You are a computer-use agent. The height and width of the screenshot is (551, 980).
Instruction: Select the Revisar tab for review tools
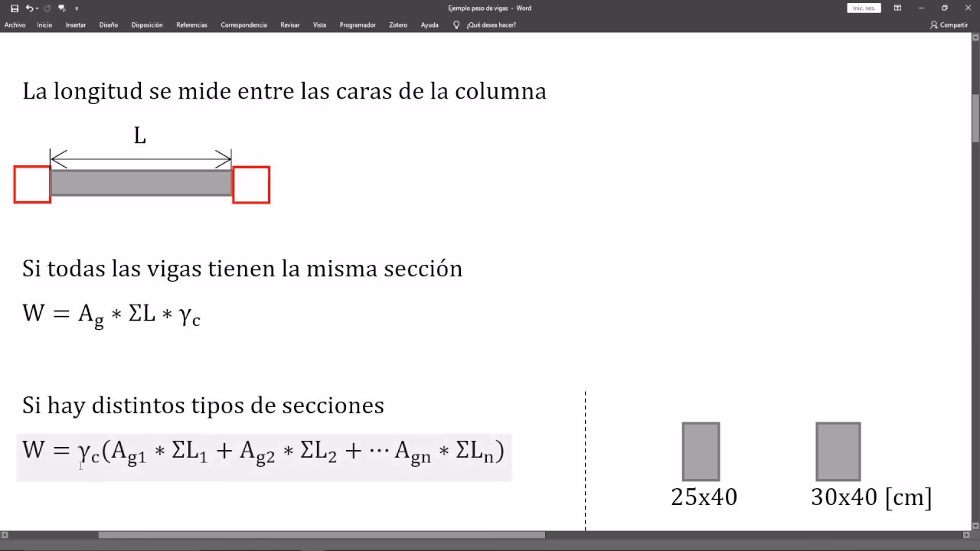tap(289, 24)
